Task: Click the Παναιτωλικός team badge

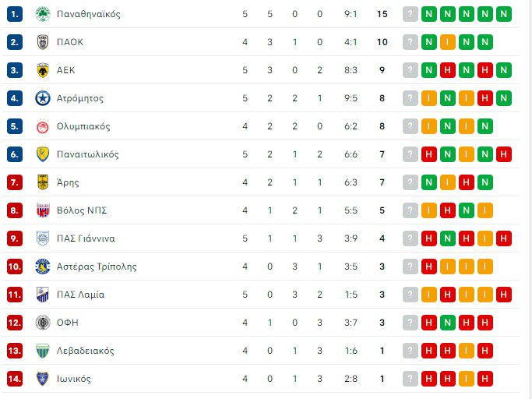Action: 43,154
